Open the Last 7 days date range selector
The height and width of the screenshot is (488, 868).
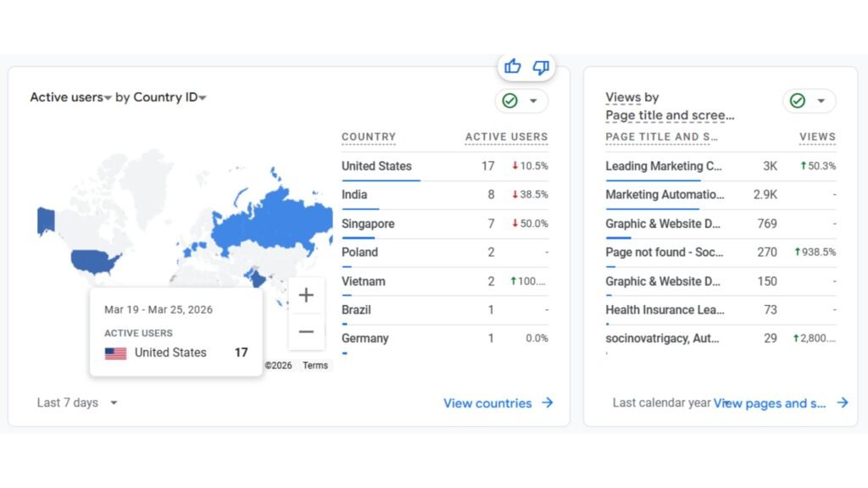click(76, 402)
